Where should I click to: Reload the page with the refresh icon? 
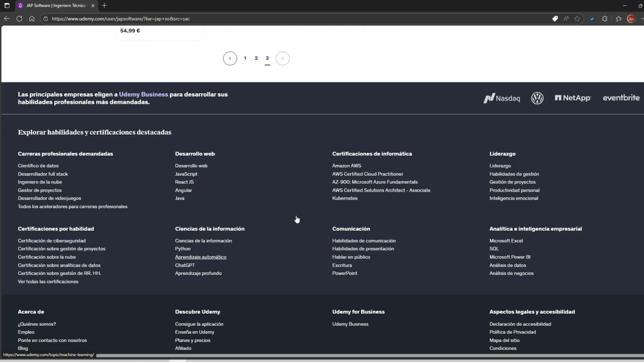19,19
